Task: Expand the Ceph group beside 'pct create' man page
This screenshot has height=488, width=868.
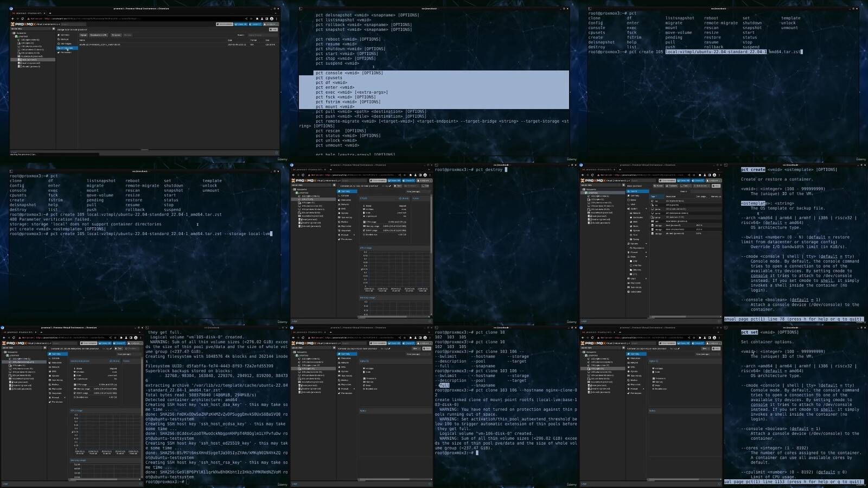Action: [x=646, y=278]
